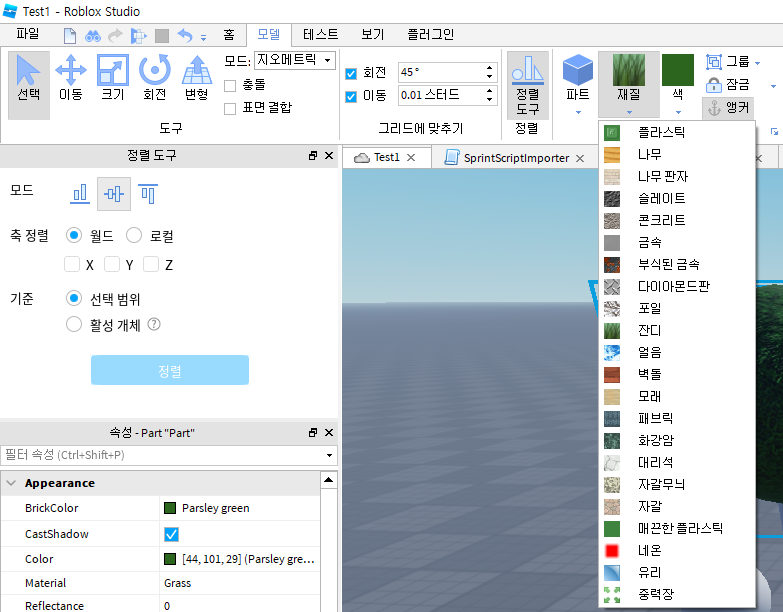This screenshot has height=612, width=783.
Task: Uncheck the 이동 snap checkbox
Action: click(x=351, y=96)
